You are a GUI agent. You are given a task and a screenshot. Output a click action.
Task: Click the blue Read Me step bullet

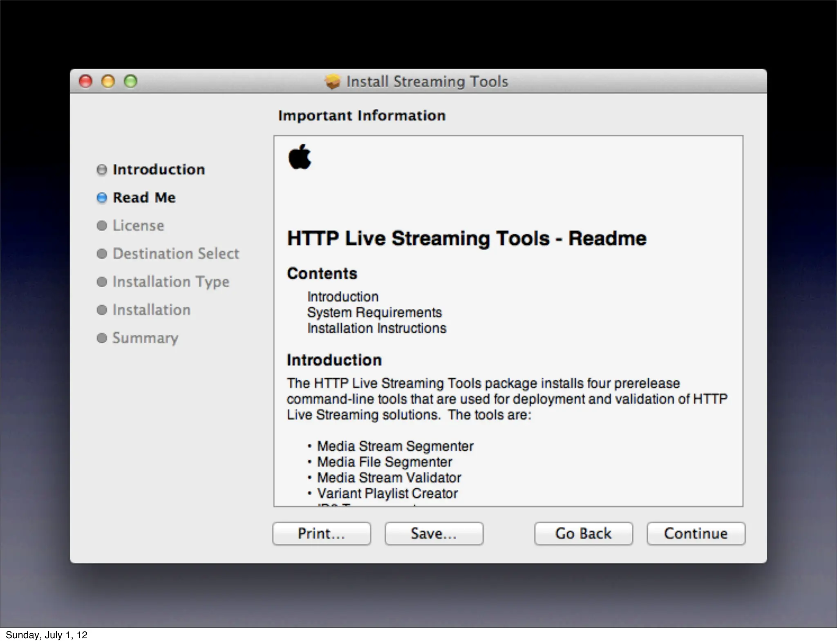pos(102,198)
